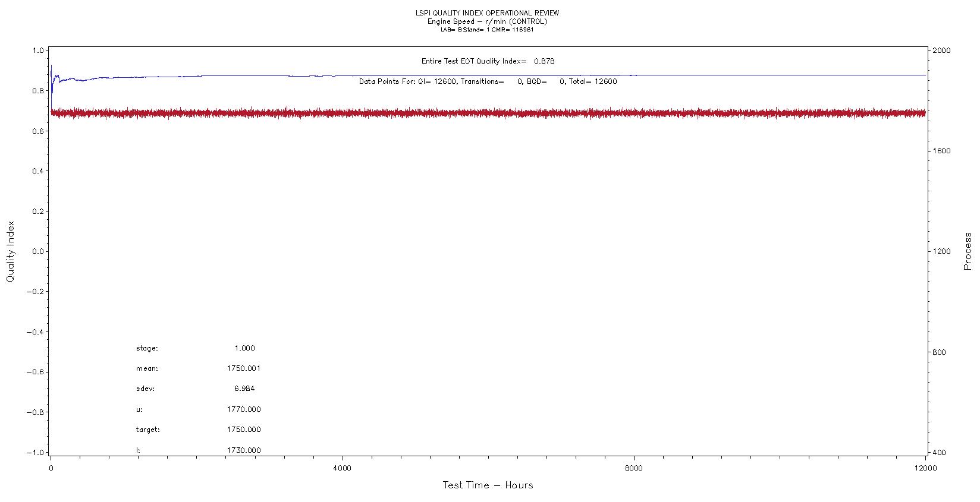Click the Process axis label on right

968,251
